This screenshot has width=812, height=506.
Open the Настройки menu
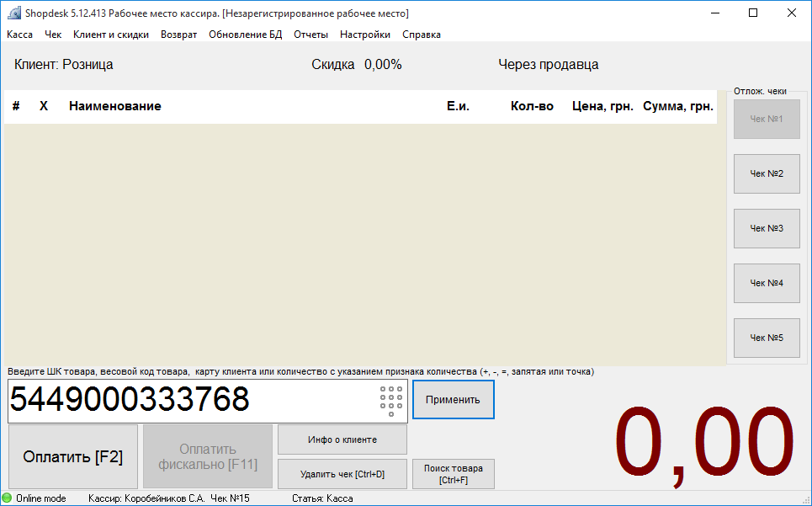click(x=365, y=35)
